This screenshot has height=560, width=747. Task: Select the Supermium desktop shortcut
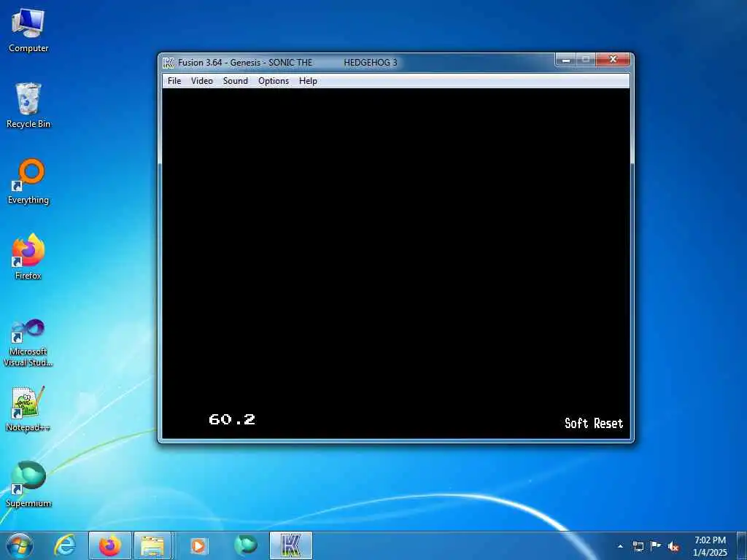click(x=28, y=484)
